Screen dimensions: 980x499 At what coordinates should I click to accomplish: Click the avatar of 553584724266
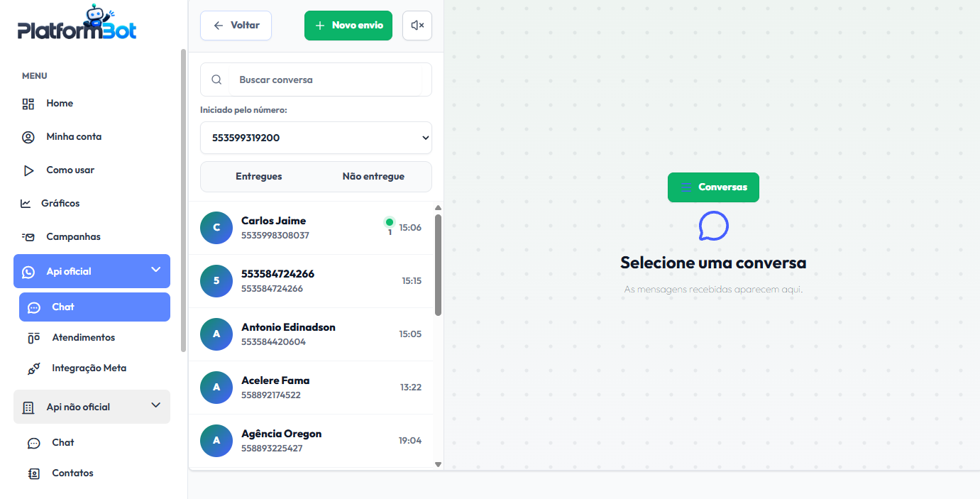pos(216,281)
